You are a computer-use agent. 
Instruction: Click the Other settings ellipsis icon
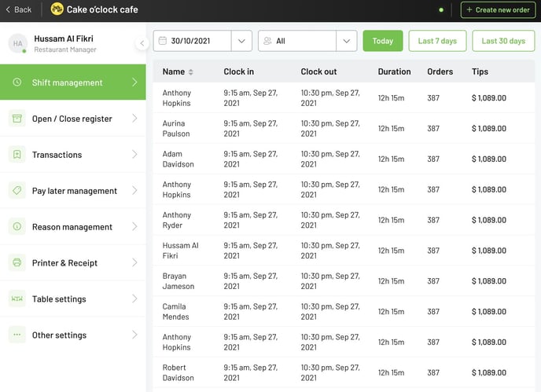pos(17,335)
